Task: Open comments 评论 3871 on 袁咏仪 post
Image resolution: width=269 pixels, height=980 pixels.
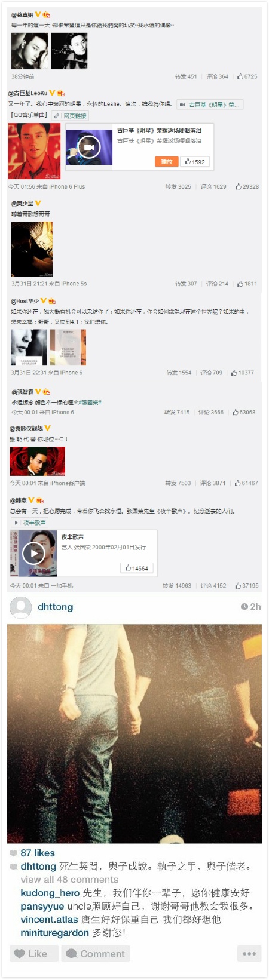Action: [212, 483]
